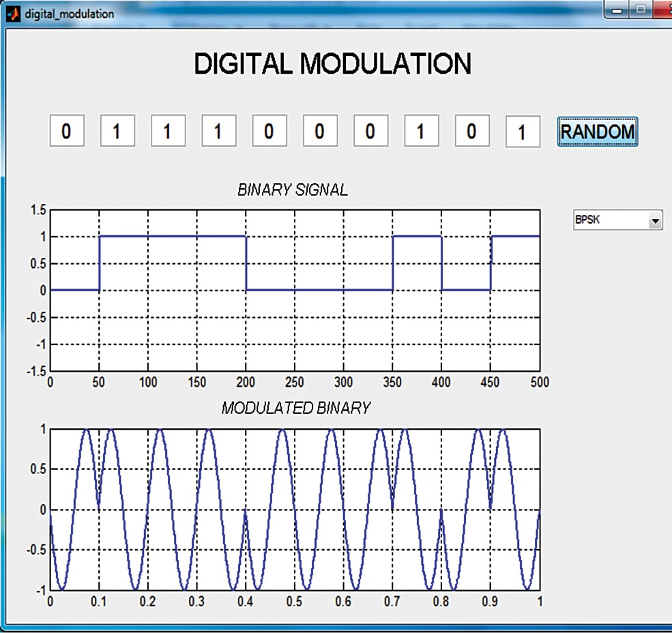Focus the seventh bit input field
672x633 pixels.
(370, 130)
